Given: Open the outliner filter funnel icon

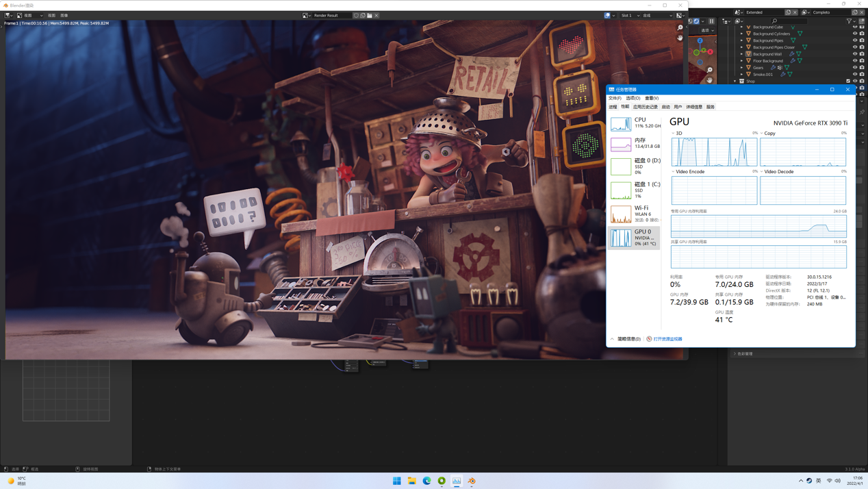Looking at the screenshot, I should pyautogui.click(x=850, y=21).
